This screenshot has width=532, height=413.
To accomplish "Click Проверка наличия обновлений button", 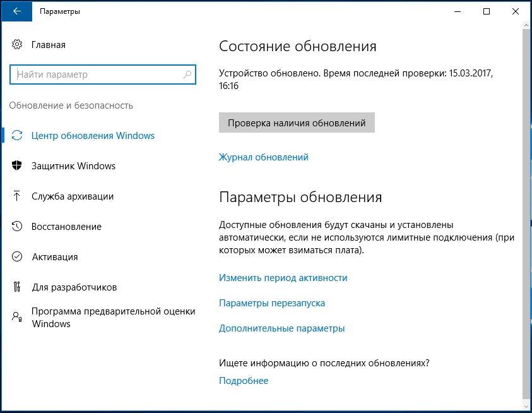I will (297, 123).
